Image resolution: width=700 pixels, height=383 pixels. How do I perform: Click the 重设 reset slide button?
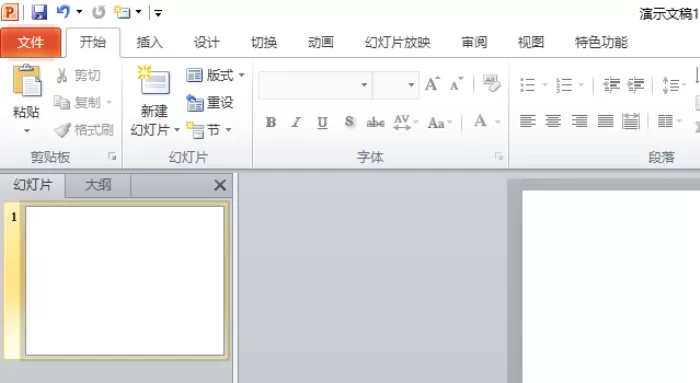pos(210,103)
